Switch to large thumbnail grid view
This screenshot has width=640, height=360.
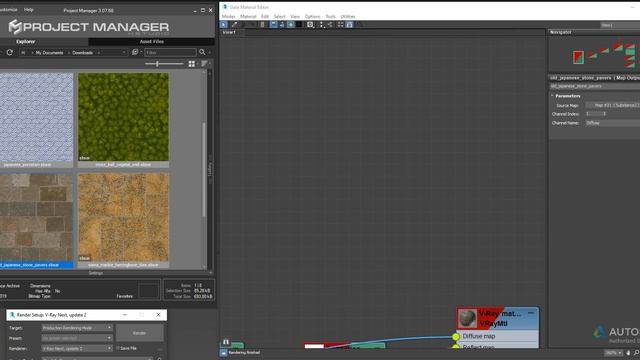191,64
